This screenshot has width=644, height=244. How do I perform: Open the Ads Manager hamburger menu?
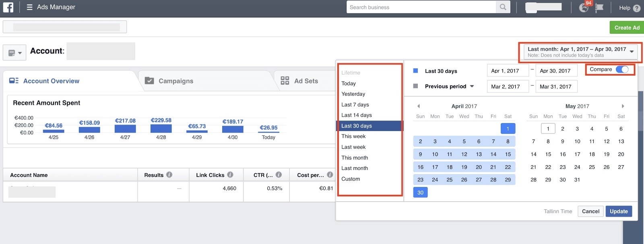pyautogui.click(x=29, y=7)
